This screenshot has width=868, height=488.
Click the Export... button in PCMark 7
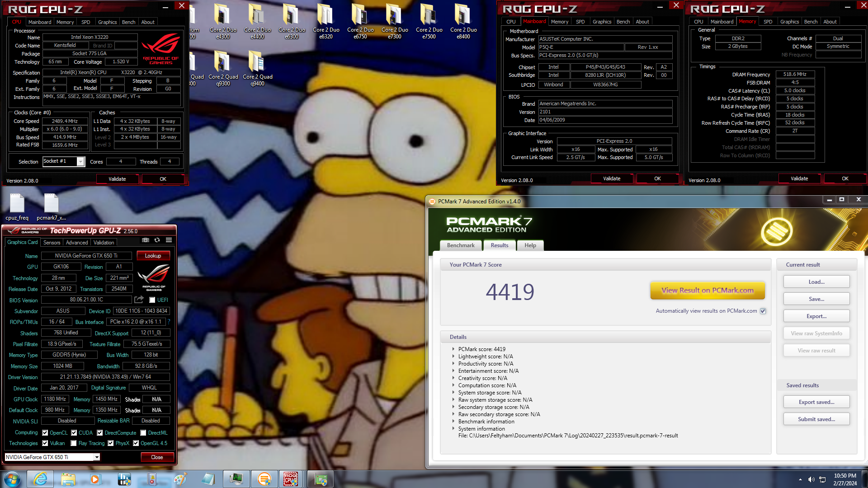(816, 316)
